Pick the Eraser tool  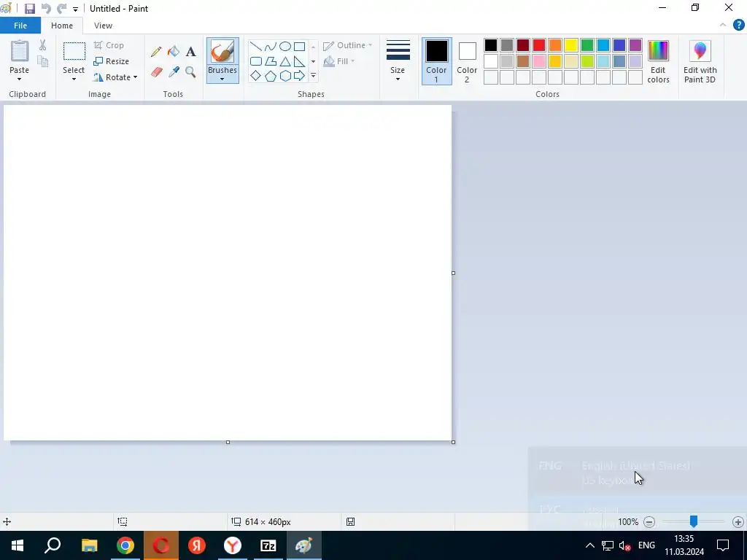[x=156, y=72]
